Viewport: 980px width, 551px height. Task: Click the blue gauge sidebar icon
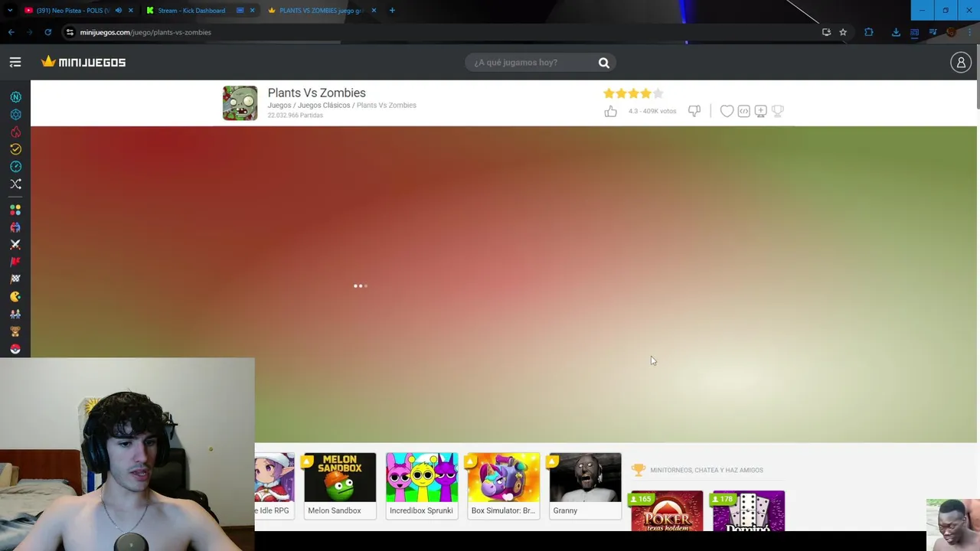[x=15, y=167]
